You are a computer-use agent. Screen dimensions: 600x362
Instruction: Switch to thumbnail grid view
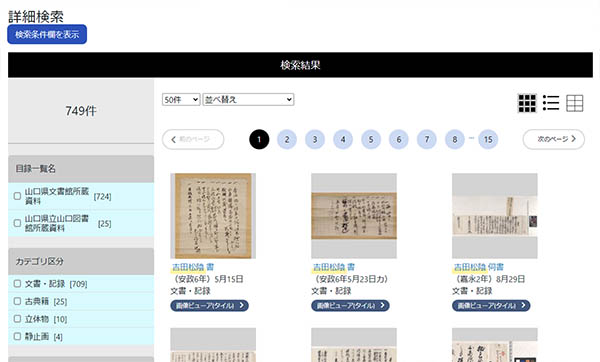pyautogui.click(x=527, y=103)
